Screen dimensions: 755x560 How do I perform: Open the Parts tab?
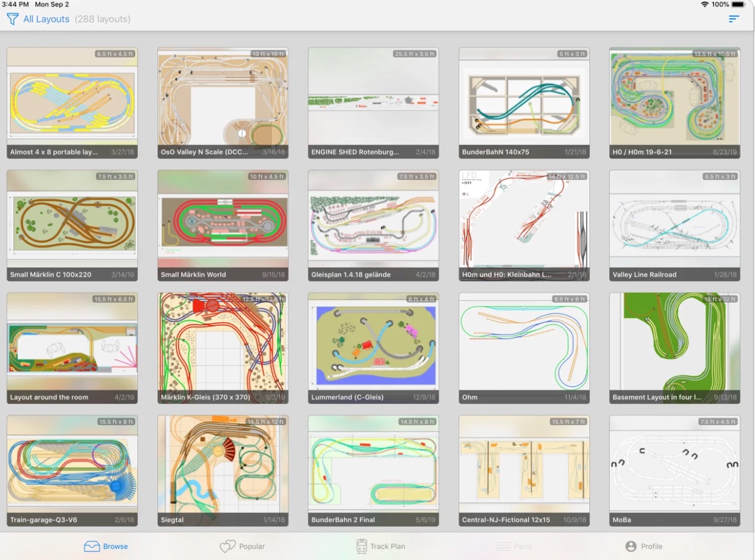513,547
